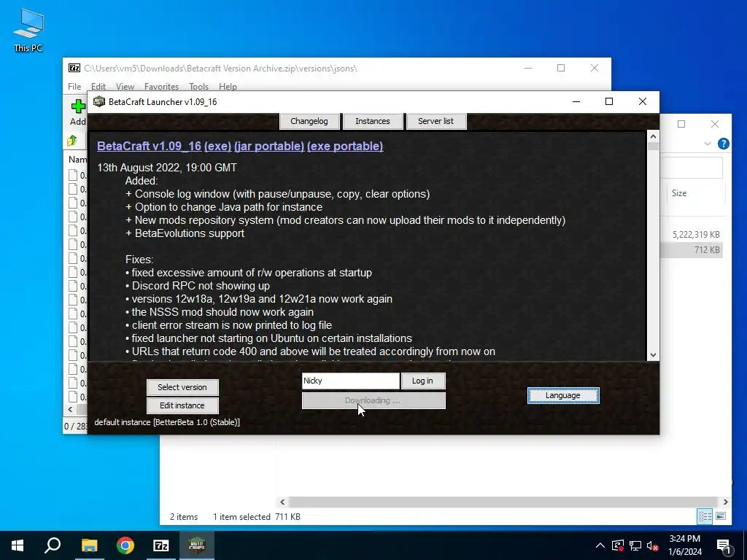Click the changelog scrollbar down arrow
The width and height of the screenshot is (747, 560).
coord(653,355)
